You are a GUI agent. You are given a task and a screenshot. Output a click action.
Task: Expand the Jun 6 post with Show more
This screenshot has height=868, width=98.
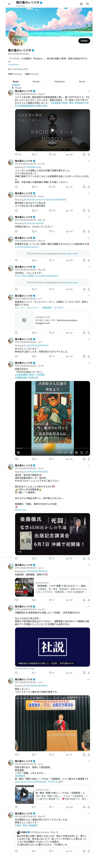[20, 510]
